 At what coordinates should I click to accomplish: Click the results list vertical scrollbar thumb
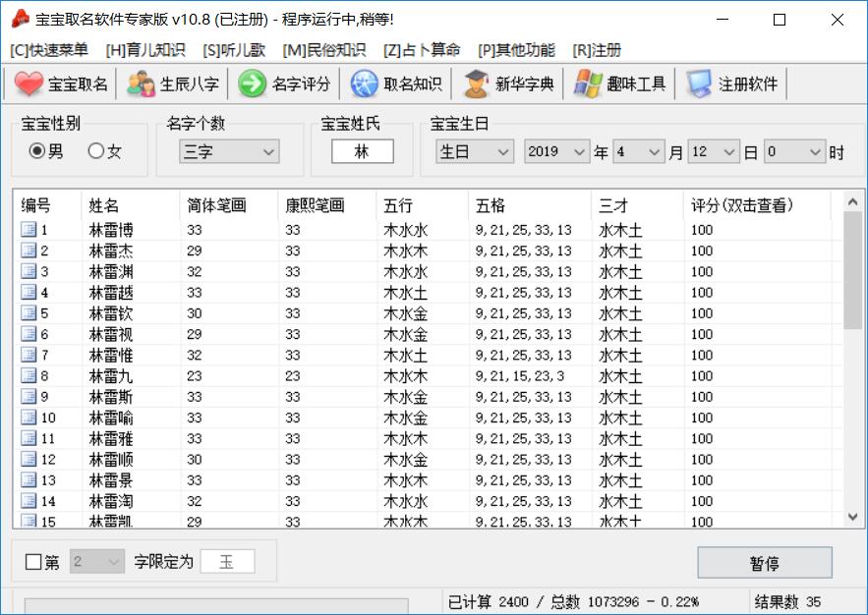(852, 270)
